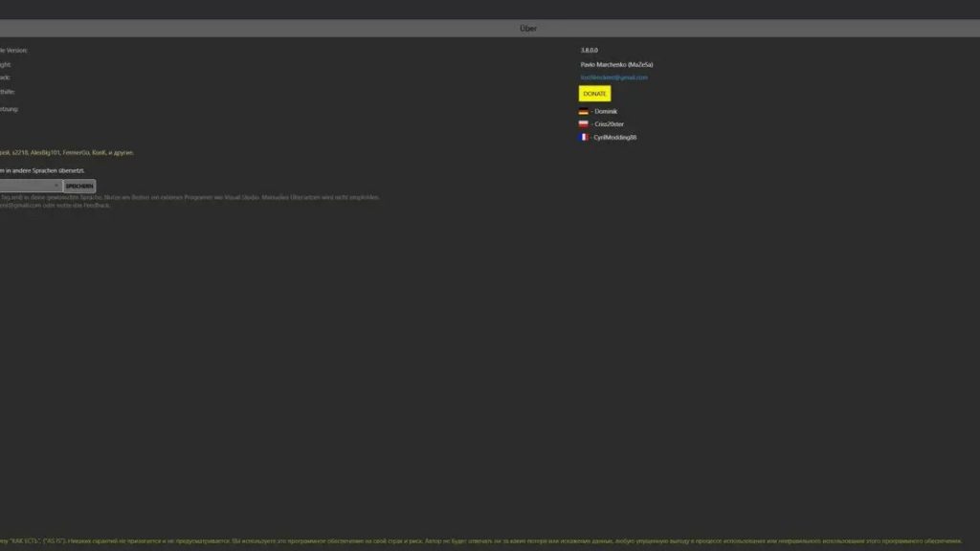Open the author's gmail contact link
This screenshot has height=551, width=980.
[613, 77]
